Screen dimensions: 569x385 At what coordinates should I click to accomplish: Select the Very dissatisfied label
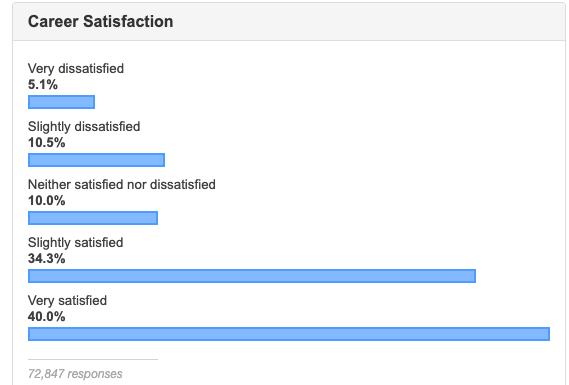[x=76, y=69]
